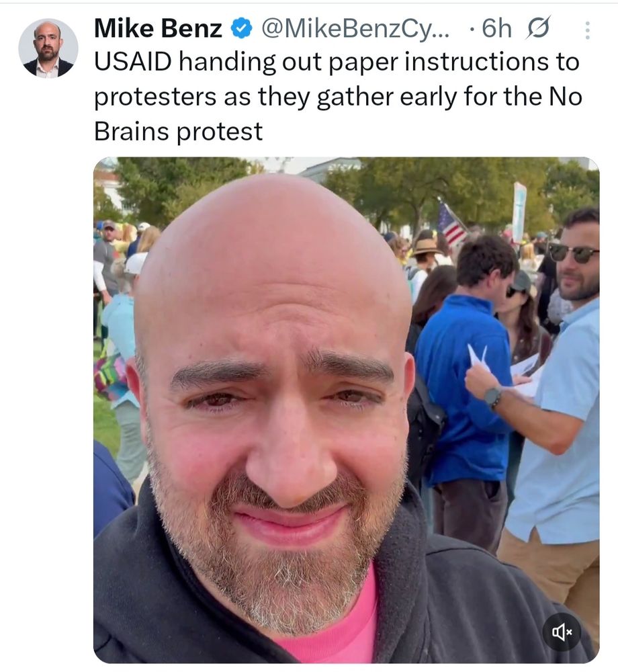The width and height of the screenshot is (618, 672).
Task: Click the word USAID in the post
Action: tap(133, 62)
